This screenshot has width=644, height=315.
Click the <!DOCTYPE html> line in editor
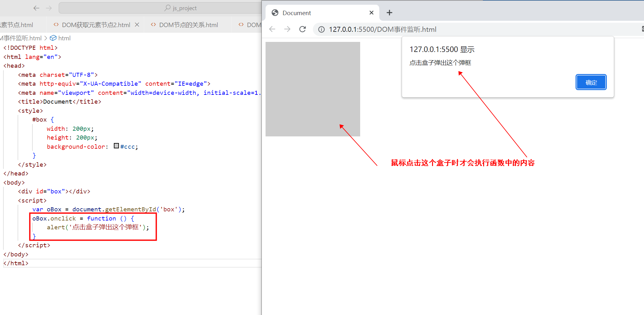pos(31,48)
